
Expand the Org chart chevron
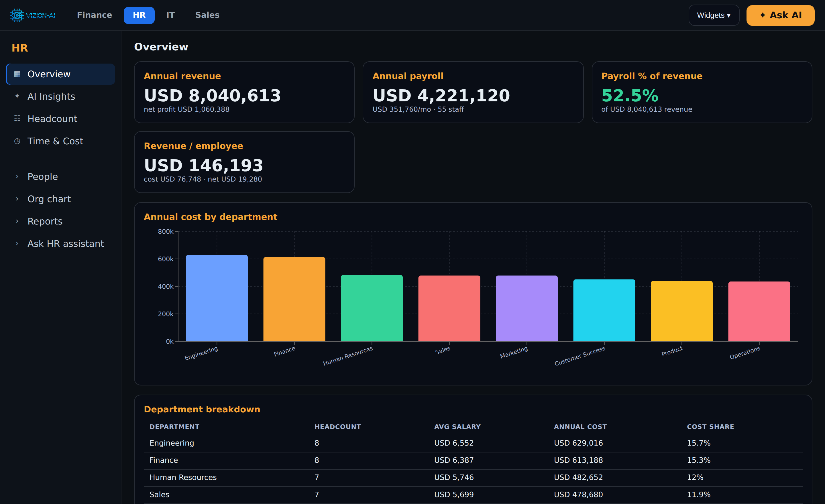click(x=17, y=199)
